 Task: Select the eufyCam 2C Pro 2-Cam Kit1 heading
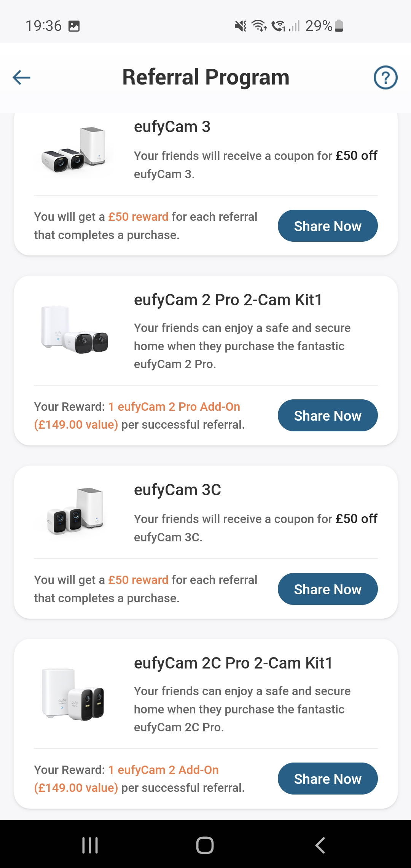[233, 663]
